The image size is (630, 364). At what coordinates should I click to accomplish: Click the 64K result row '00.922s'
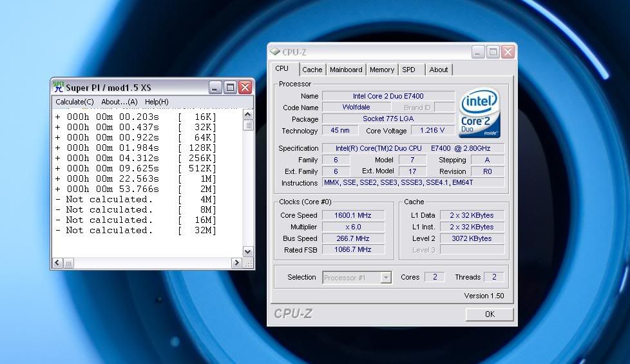click(x=136, y=137)
